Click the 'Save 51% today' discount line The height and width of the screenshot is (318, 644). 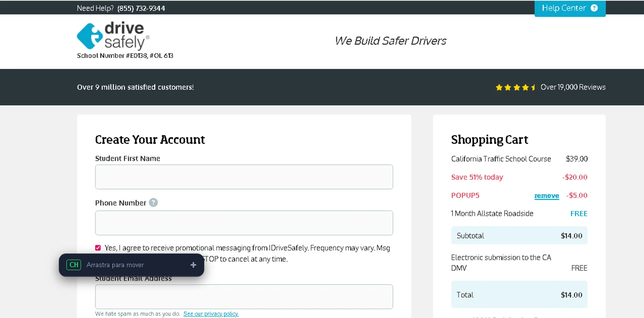pyautogui.click(x=477, y=177)
